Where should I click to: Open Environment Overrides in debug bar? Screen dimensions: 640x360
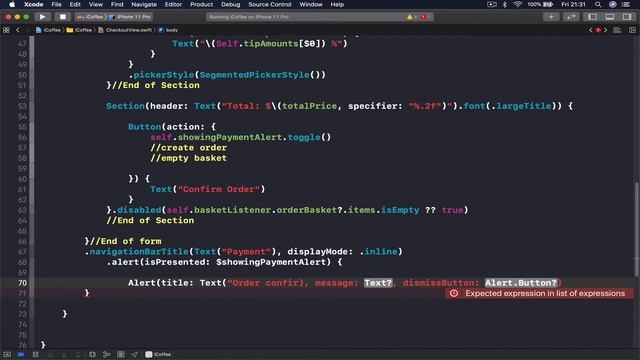click(121, 354)
